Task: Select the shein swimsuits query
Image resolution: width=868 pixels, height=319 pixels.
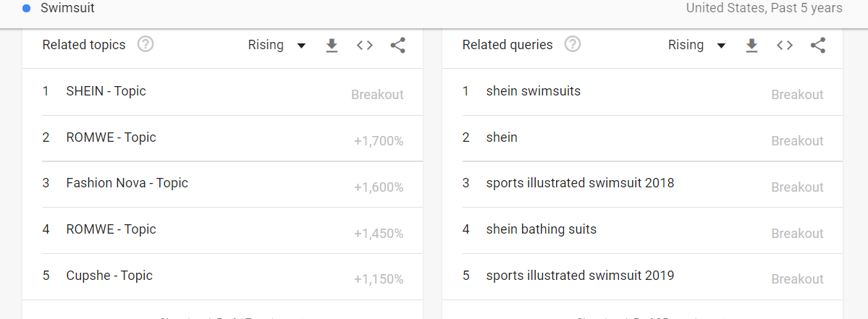Action: coord(643,93)
